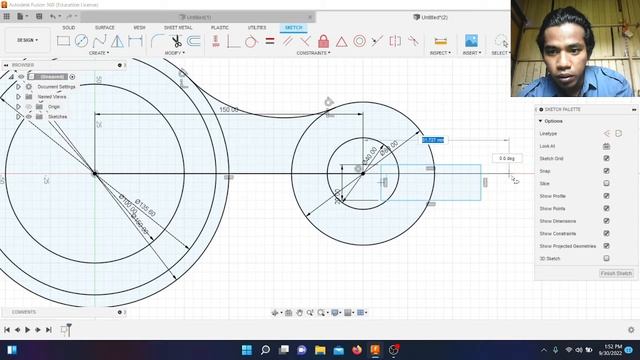
Task: Apply Fix/Unfix lock constraint
Action: coord(323,41)
